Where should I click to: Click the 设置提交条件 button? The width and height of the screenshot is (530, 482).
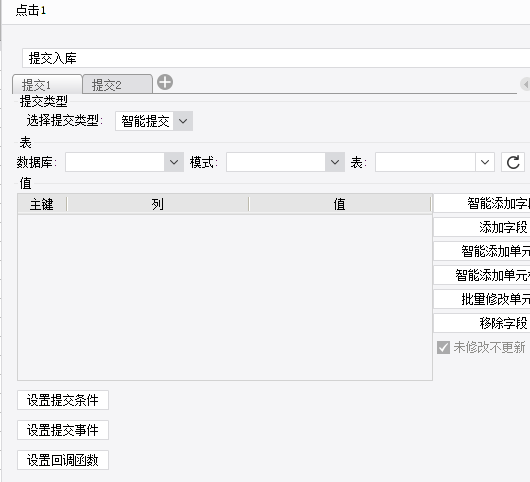(63, 400)
